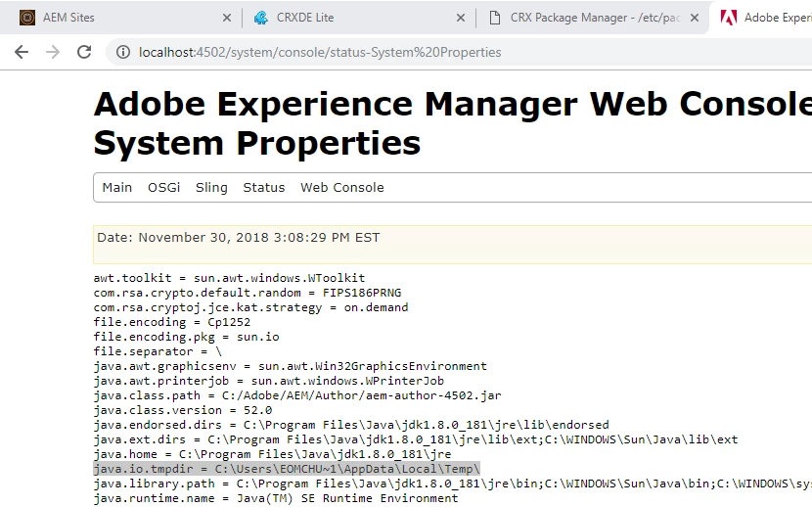The height and width of the screenshot is (507, 812).
Task: Select the java.runtime.name property line
Action: 276,498
